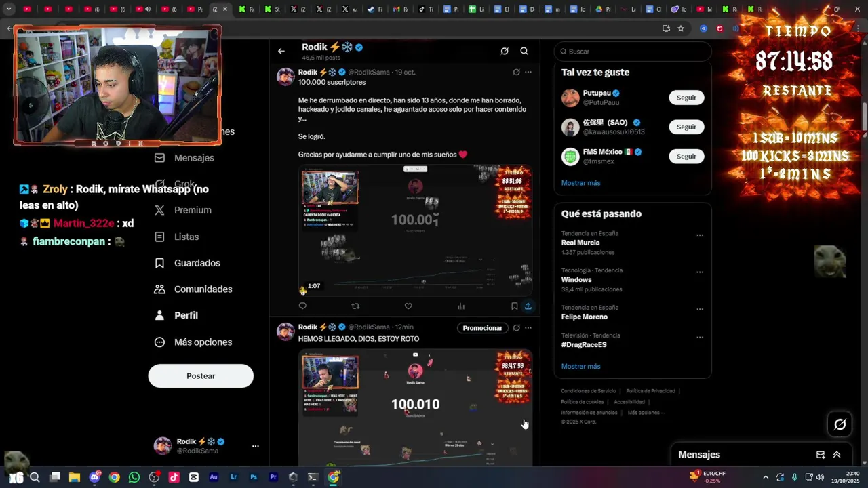Click the Windows taskbar search icon
The width and height of the screenshot is (868, 488).
point(35,477)
